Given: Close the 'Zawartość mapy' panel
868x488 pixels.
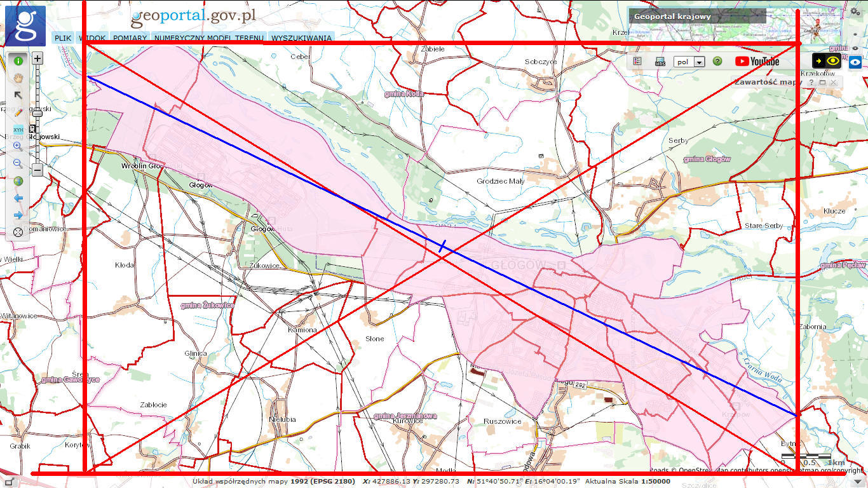Looking at the screenshot, I should pyautogui.click(x=833, y=83).
